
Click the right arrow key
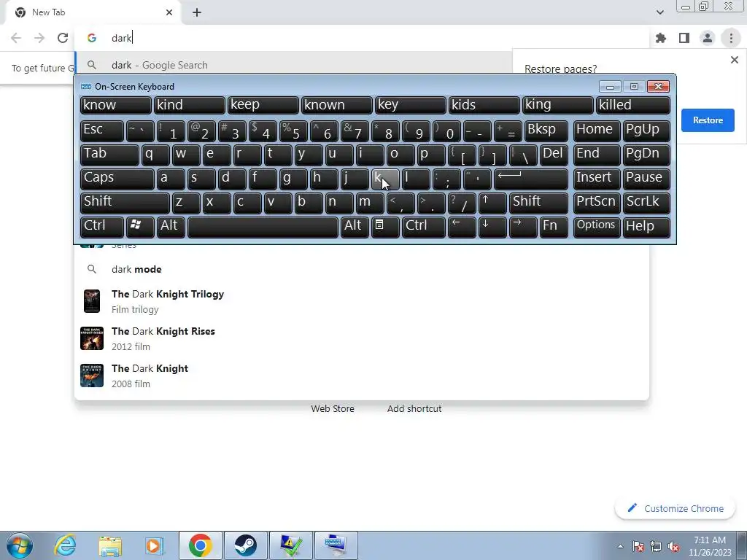point(522,227)
